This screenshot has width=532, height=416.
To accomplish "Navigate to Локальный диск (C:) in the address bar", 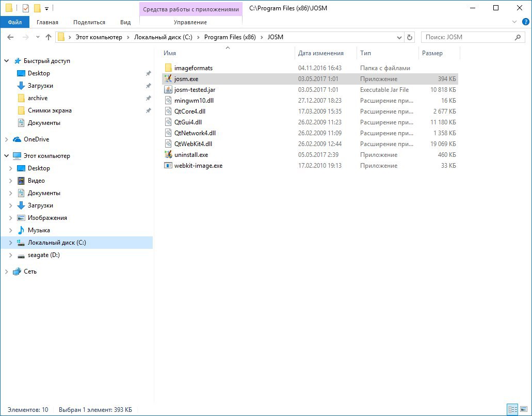I will click(x=163, y=37).
